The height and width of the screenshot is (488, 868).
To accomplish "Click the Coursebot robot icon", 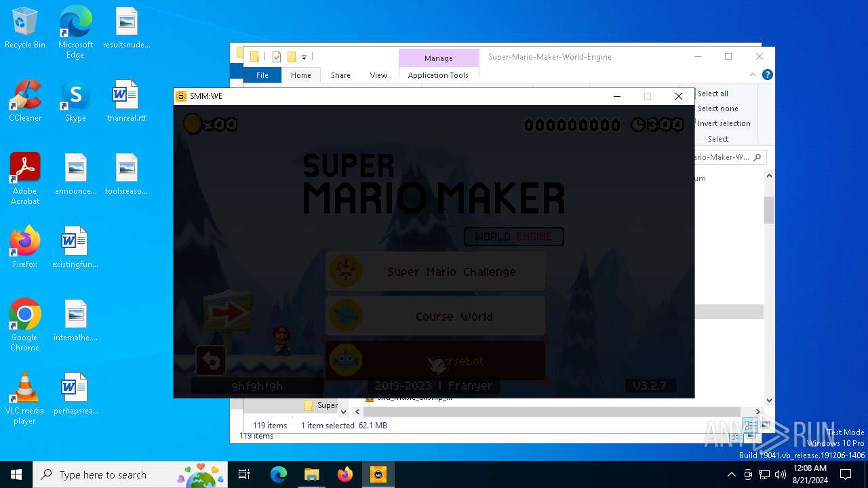I will 346,361.
